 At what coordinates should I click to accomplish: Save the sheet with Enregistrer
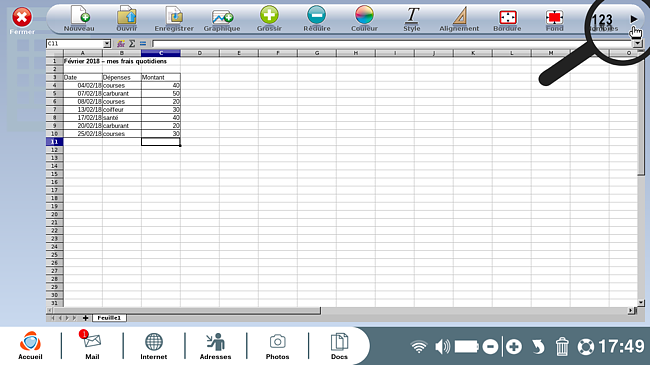pyautogui.click(x=174, y=19)
